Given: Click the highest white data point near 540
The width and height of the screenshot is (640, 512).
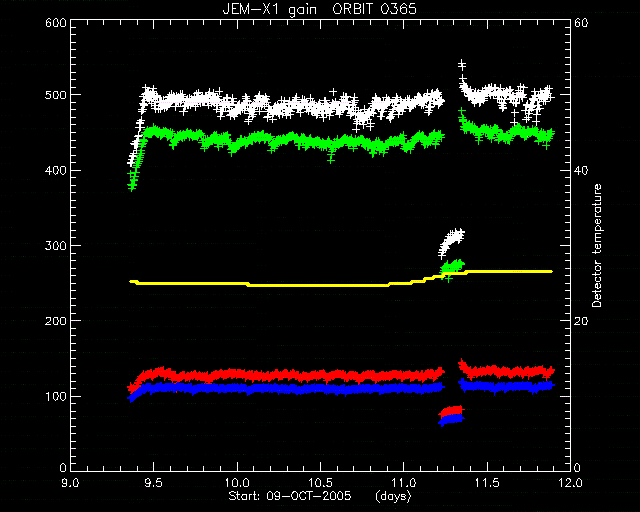Looking at the screenshot, I should (x=462, y=64).
